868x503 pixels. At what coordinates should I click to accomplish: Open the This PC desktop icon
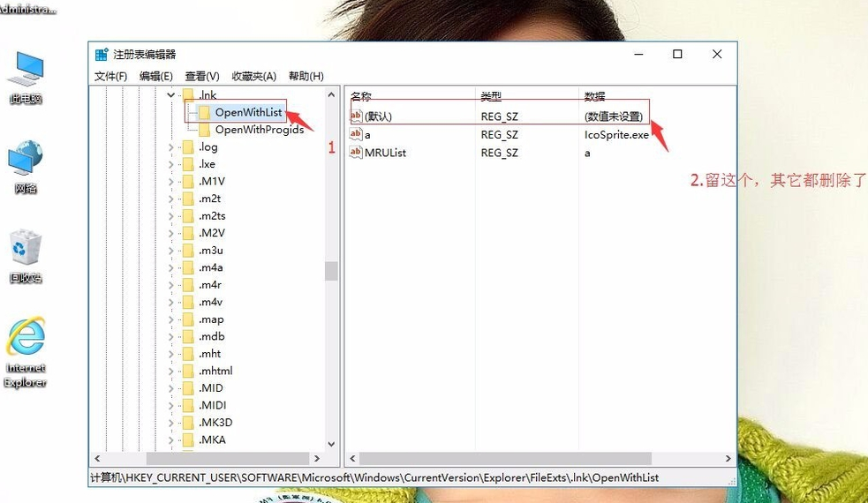pos(26,78)
